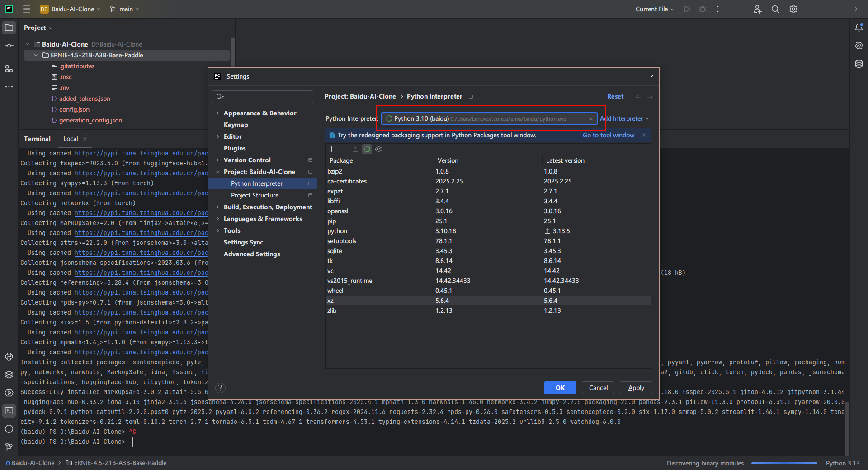Open the Git tool window icon
This screenshot has height=470, width=868.
(x=9, y=447)
